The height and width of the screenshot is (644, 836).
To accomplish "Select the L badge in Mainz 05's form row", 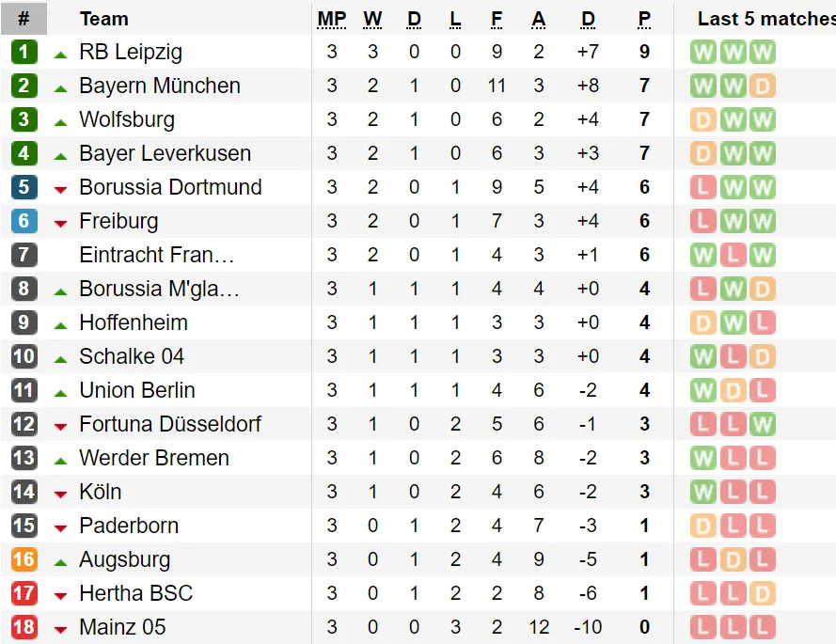I will pos(702,627).
